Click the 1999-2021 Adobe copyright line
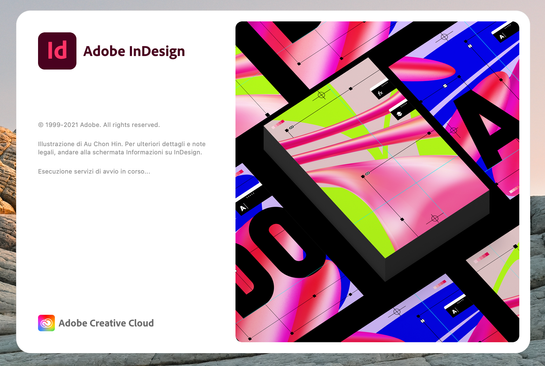Image resolution: width=545 pixels, height=366 pixels. (x=99, y=124)
